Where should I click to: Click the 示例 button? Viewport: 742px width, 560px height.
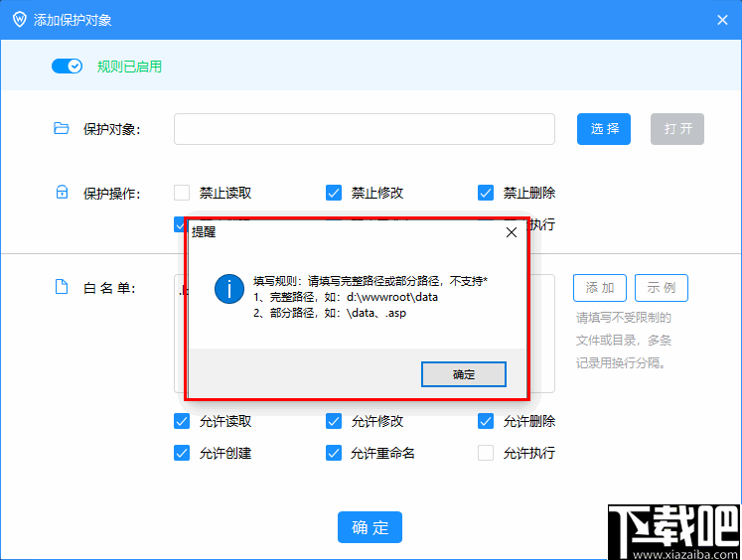point(662,288)
